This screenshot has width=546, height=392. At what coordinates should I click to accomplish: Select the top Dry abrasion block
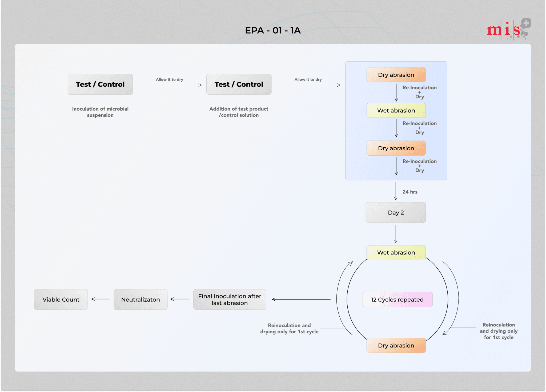tap(396, 75)
